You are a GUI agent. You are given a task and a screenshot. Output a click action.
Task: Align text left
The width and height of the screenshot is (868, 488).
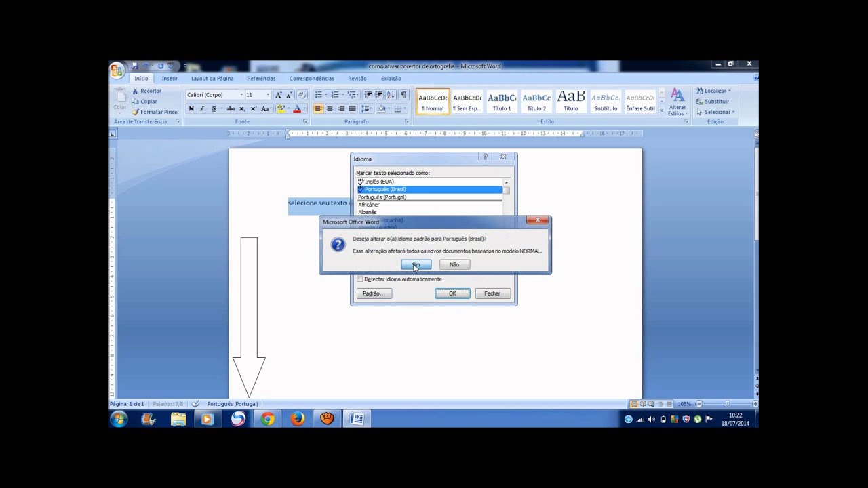coord(318,108)
